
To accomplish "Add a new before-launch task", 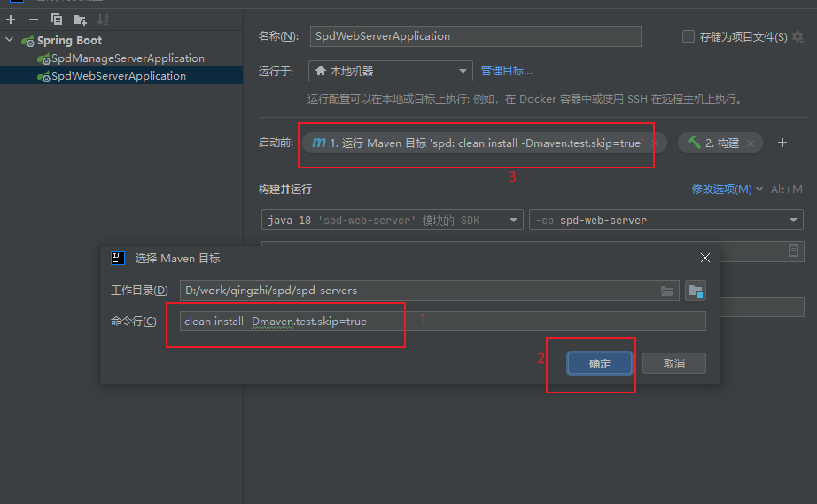I will [782, 143].
